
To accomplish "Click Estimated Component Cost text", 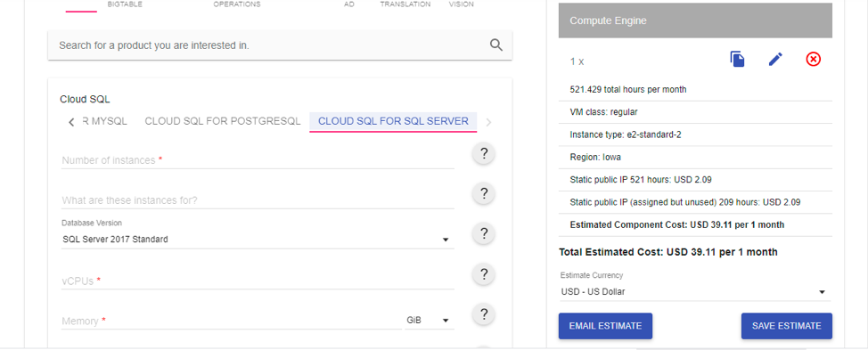I will (x=677, y=225).
